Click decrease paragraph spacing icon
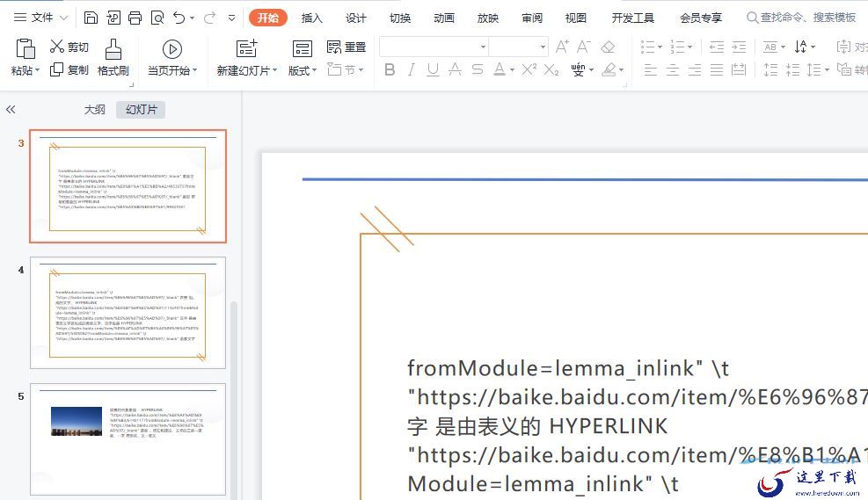Viewport: 868px width, 500px height. 792,69
